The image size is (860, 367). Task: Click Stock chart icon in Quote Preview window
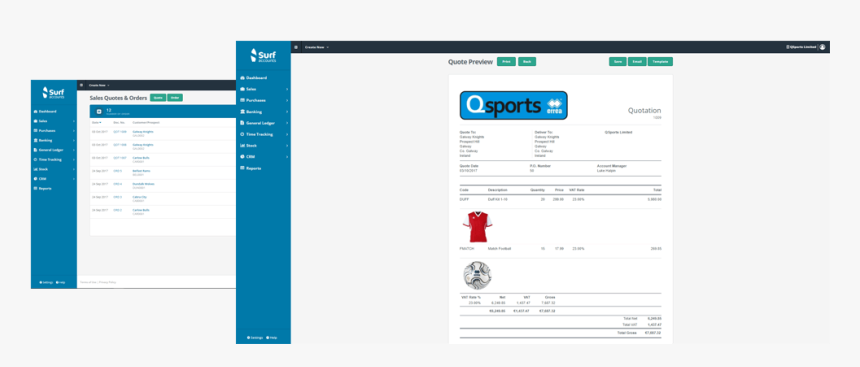pyautogui.click(x=242, y=145)
